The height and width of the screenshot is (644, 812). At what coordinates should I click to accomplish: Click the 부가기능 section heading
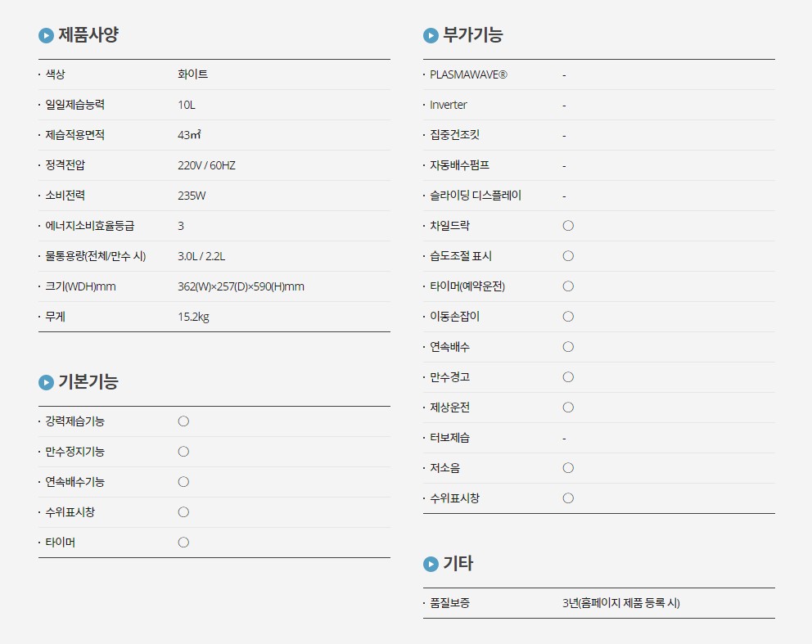coord(473,35)
